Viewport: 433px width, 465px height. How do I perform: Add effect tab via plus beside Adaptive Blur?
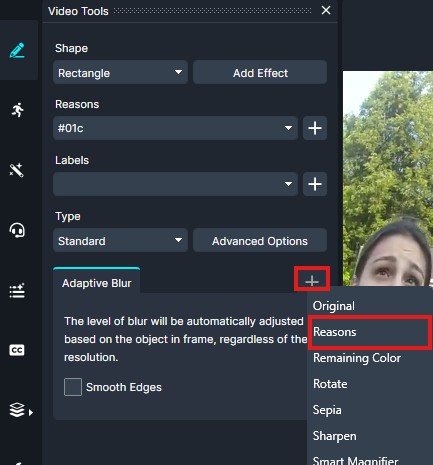312,281
